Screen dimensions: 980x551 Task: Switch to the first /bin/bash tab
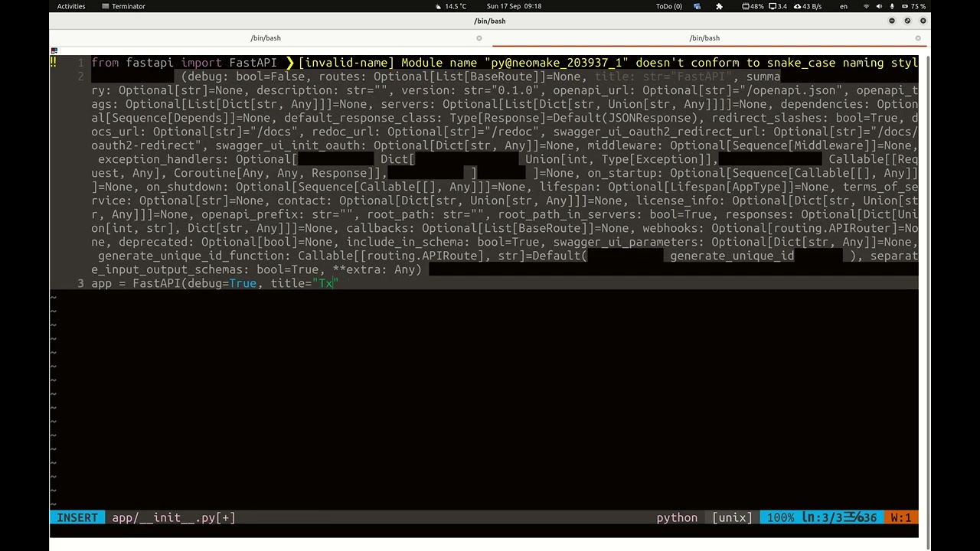(266, 37)
